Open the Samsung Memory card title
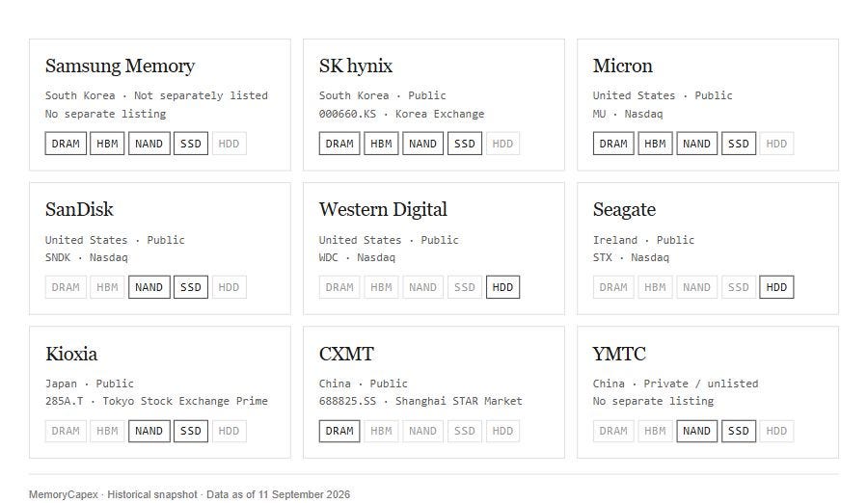 click(x=121, y=66)
